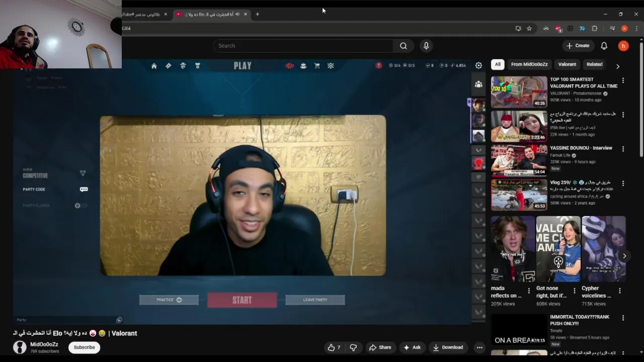Screen dimensions: 644x362
Task: Click VALORANT - Protatomonster channel name
Action: [576, 94]
